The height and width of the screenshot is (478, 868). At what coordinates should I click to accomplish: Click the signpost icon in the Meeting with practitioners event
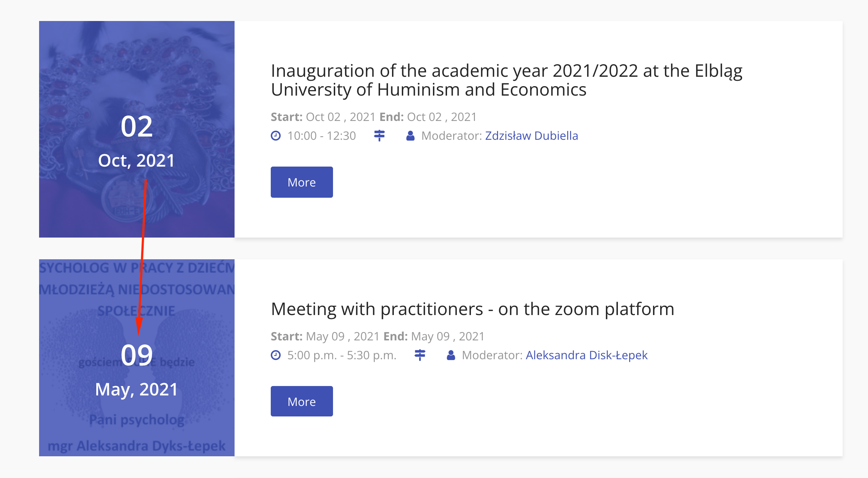click(x=420, y=355)
